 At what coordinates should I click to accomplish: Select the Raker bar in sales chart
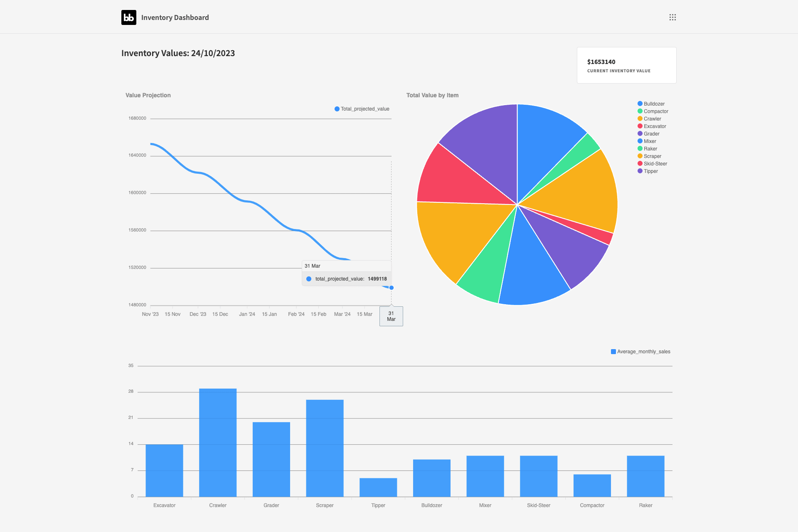(x=645, y=476)
